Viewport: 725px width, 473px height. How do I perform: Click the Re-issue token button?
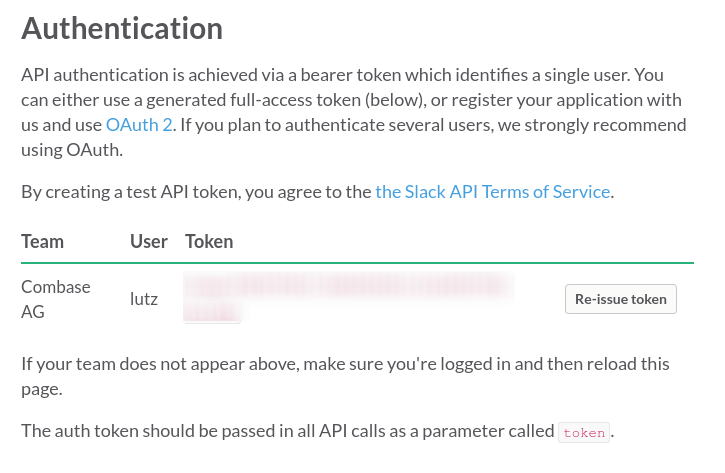(621, 299)
